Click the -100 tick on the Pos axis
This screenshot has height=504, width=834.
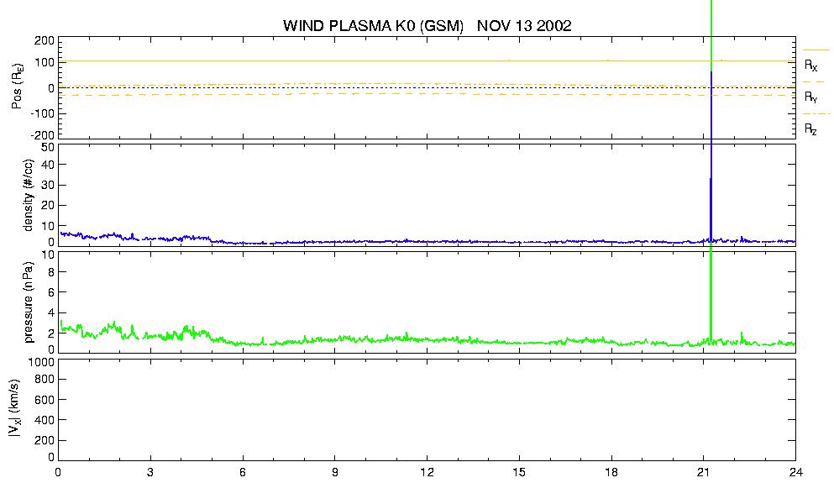click(42, 113)
